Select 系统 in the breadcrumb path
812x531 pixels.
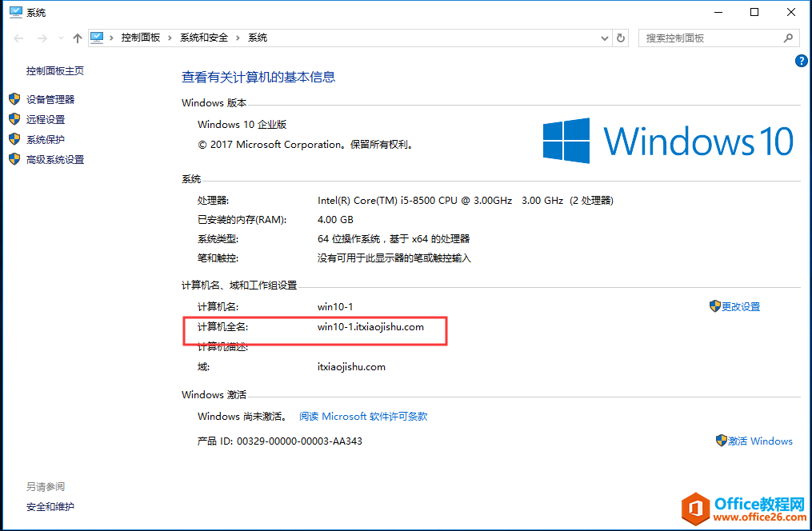point(258,38)
